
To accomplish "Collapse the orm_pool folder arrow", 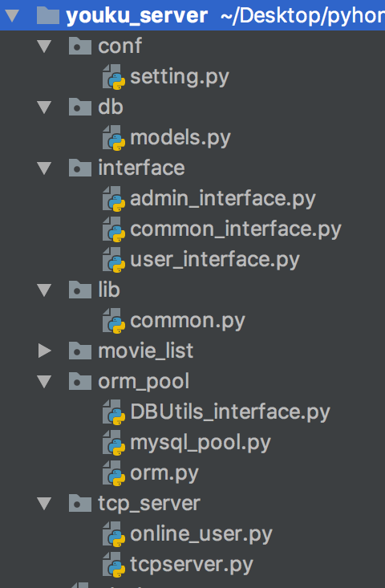I will [44, 381].
